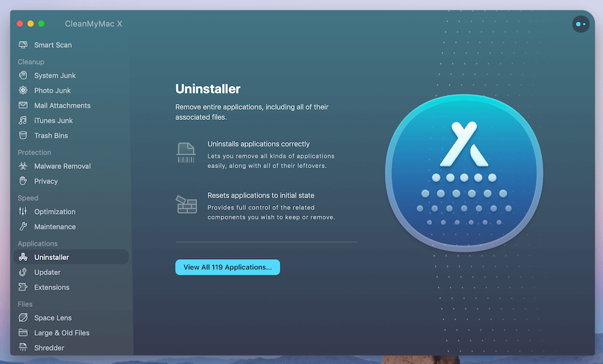Go to Smart Scan section
This screenshot has width=603, height=364.
click(x=52, y=45)
